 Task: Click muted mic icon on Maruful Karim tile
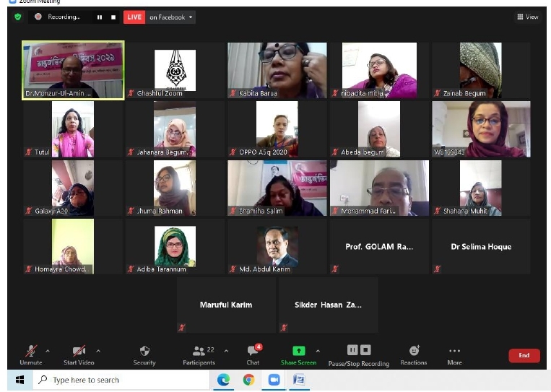point(182,328)
